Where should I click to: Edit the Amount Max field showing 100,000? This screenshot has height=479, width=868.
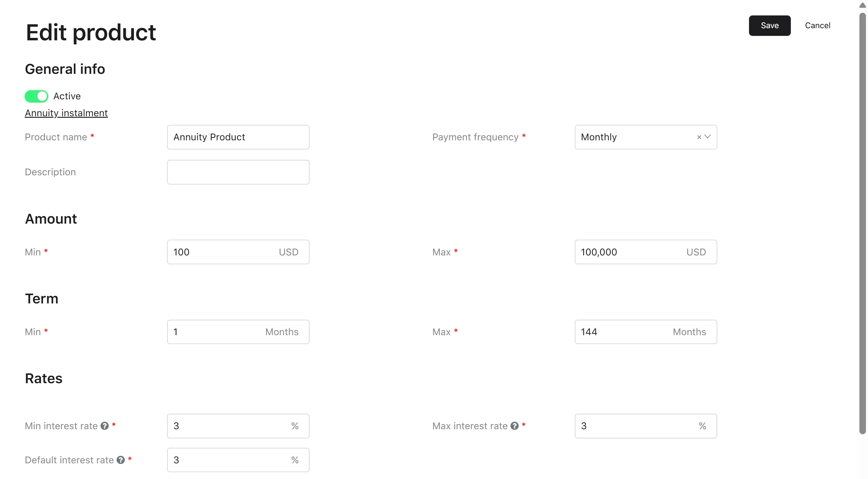coord(646,252)
